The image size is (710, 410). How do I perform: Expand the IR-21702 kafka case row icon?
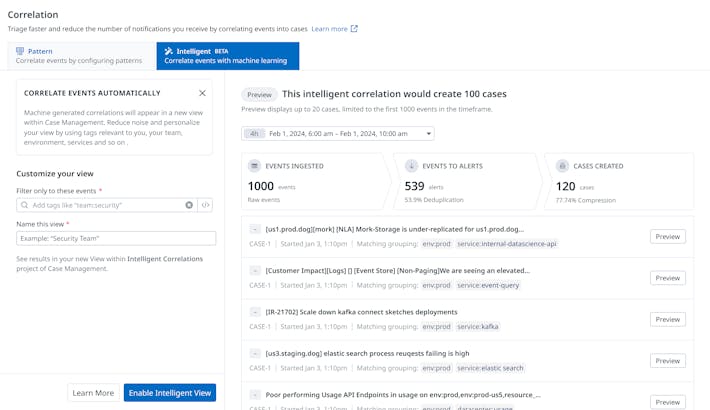point(255,312)
